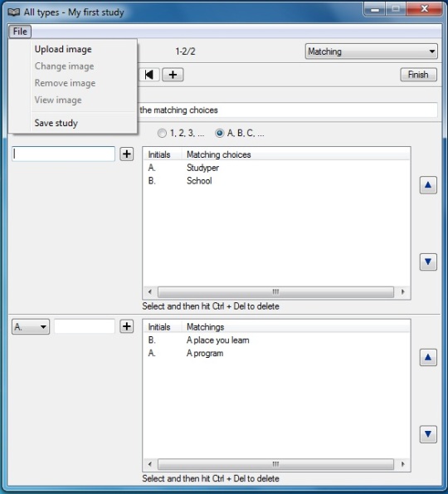The width and height of the screenshot is (448, 494).
Task: Add matching with lower plus button
Action: (127, 326)
